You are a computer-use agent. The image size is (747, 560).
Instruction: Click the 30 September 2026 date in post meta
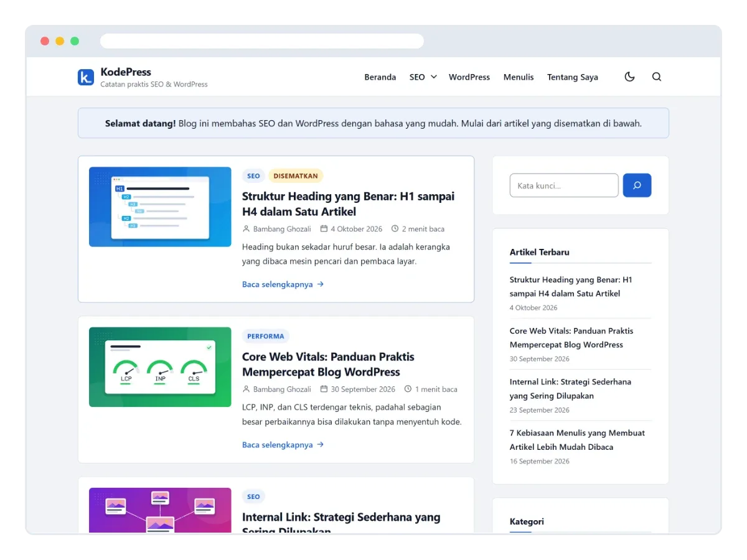pos(358,390)
